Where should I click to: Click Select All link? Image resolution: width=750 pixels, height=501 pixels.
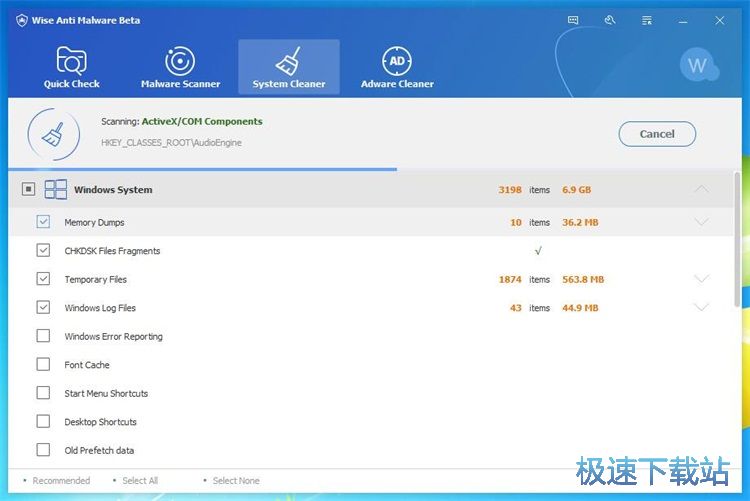pyautogui.click(x=140, y=480)
